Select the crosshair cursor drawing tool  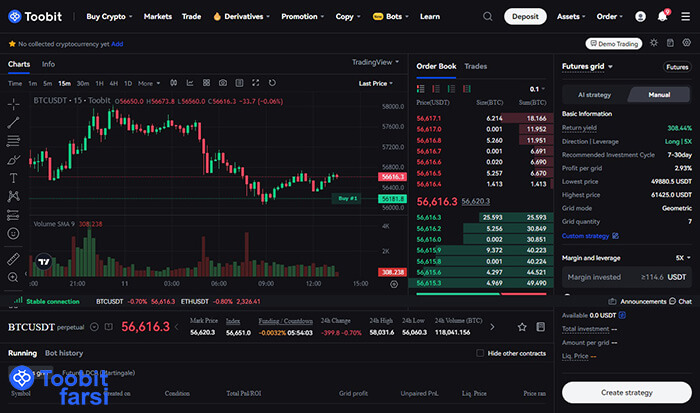click(13, 103)
